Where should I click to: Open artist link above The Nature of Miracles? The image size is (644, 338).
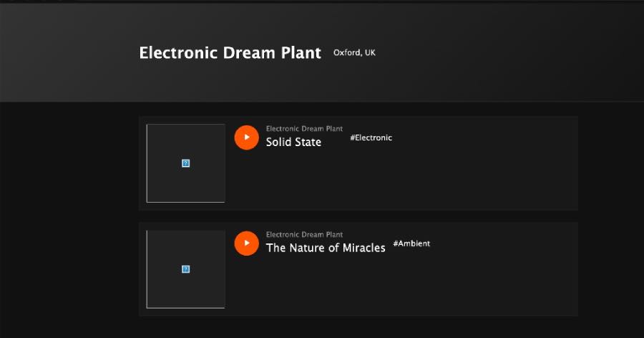click(x=304, y=235)
